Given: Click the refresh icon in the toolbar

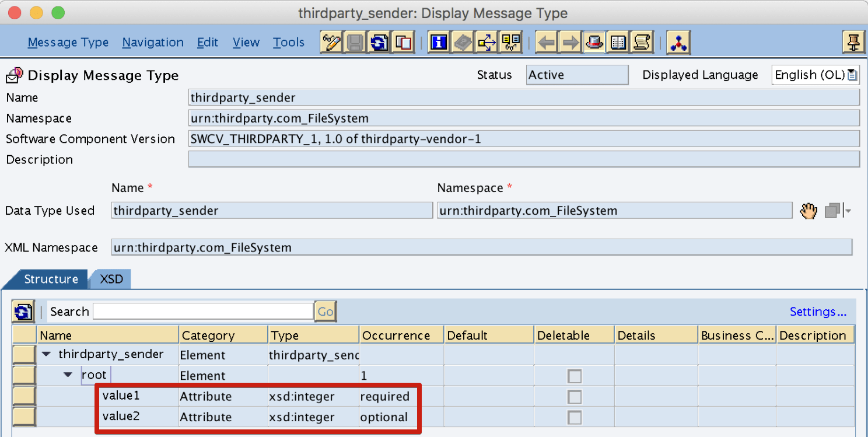Looking at the screenshot, I should pos(379,42).
